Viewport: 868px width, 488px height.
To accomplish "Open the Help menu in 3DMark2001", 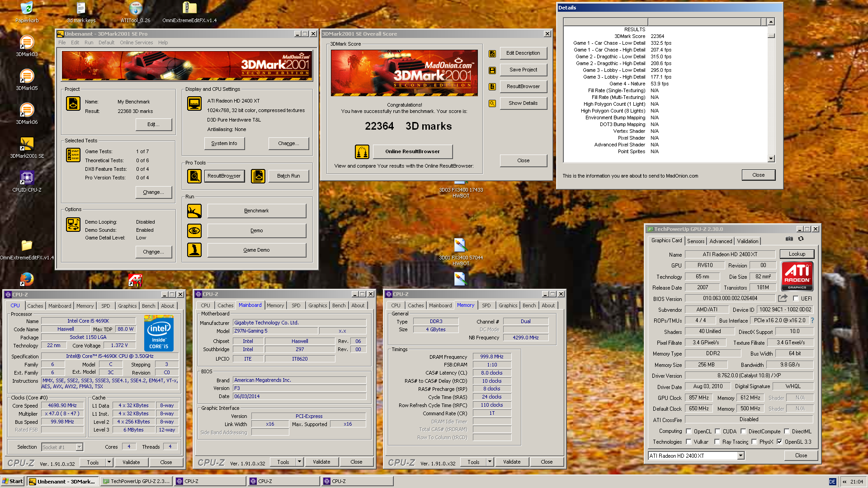I will tap(163, 42).
